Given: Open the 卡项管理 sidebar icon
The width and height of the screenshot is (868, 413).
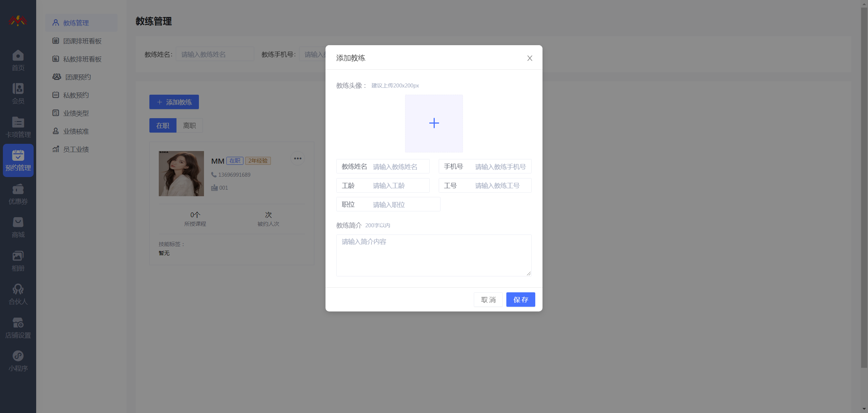Looking at the screenshot, I should [x=18, y=127].
